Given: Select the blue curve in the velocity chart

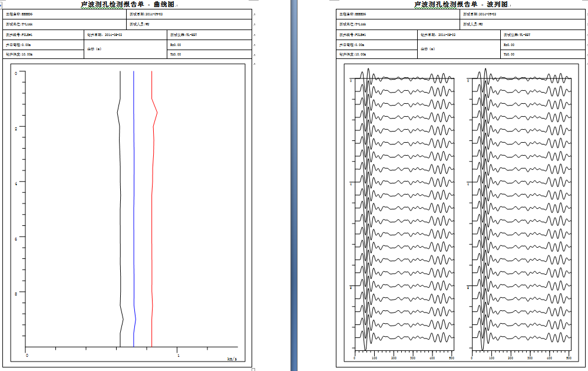Looking at the screenshot, I should click(x=134, y=206).
